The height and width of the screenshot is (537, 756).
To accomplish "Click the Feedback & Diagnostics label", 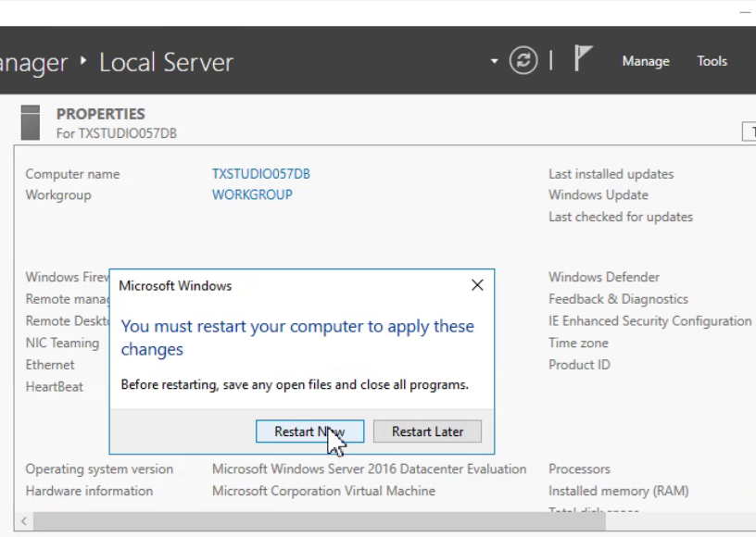I will click(x=618, y=299).
